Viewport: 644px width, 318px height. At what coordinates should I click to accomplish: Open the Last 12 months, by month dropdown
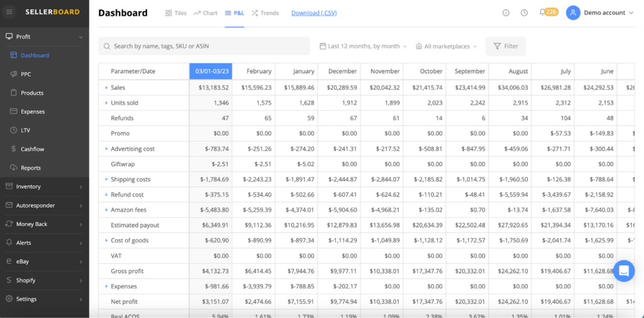(363, 47)
